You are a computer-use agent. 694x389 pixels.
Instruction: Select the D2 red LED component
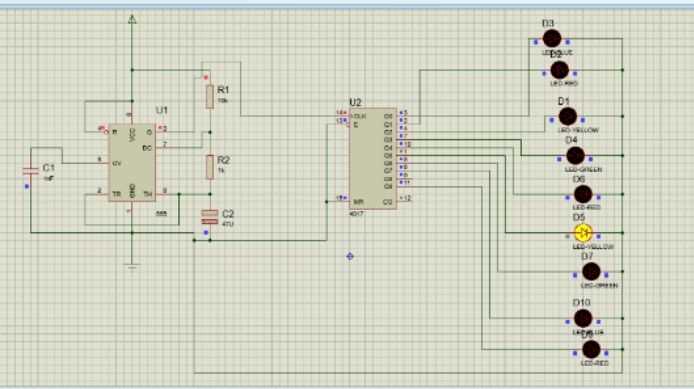[x=559, y=70]
